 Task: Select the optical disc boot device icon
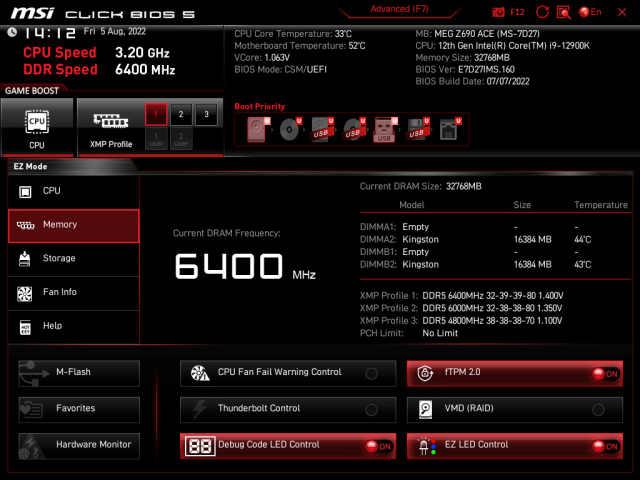(x=290, y=130)
